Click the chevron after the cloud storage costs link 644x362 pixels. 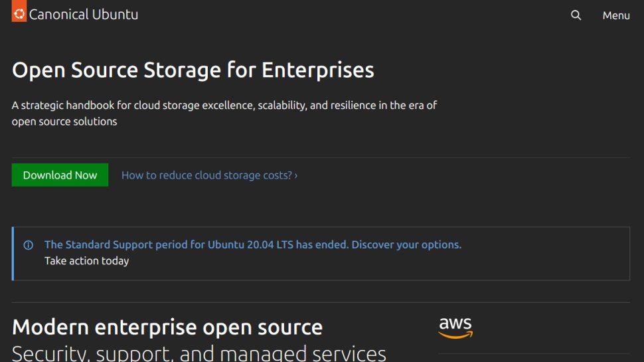(296, 176)
